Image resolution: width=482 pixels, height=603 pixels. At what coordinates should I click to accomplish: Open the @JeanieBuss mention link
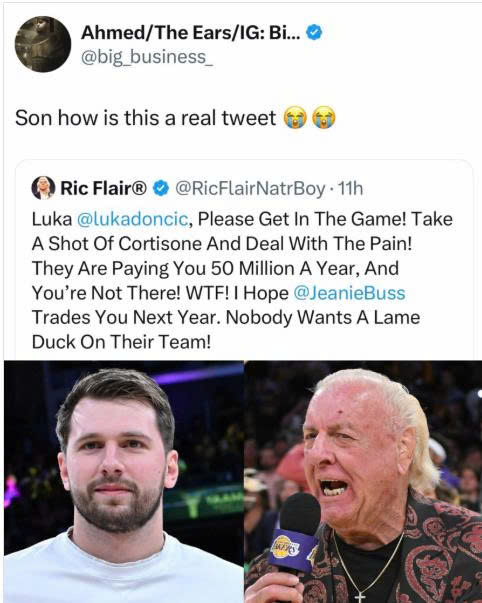click(349, 293)
